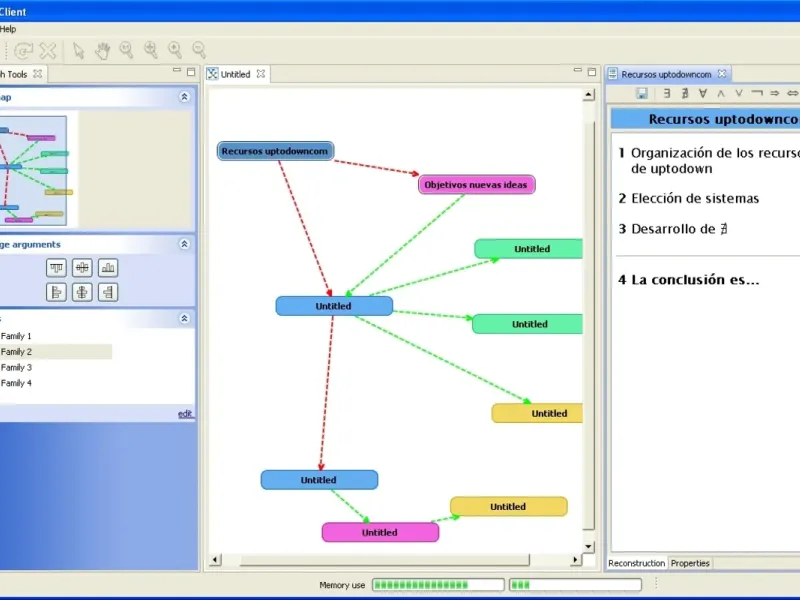The height and width of the screenshot is (600, 800).
Task: Select the Recursos uptodowncom editor tab
Action: point(666,74)
